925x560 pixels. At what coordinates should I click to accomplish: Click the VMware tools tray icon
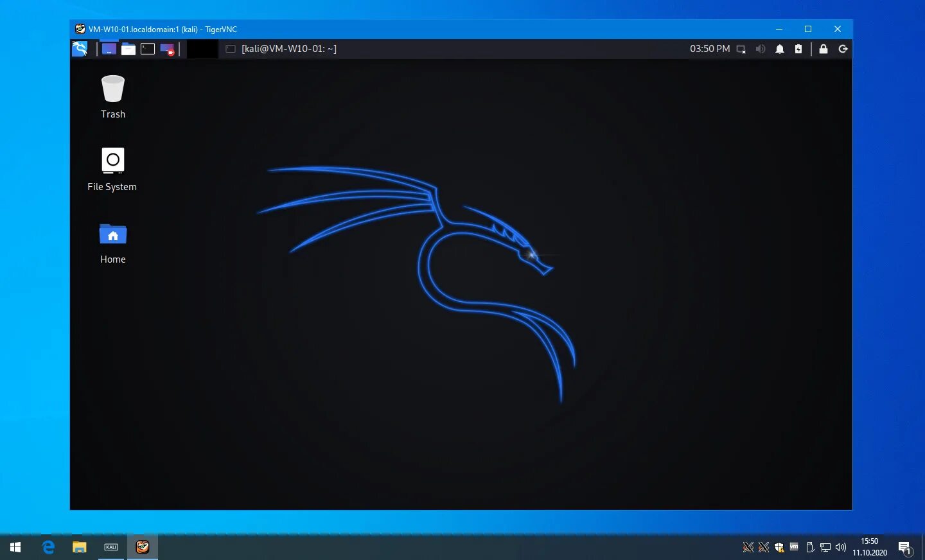(795, 547)
